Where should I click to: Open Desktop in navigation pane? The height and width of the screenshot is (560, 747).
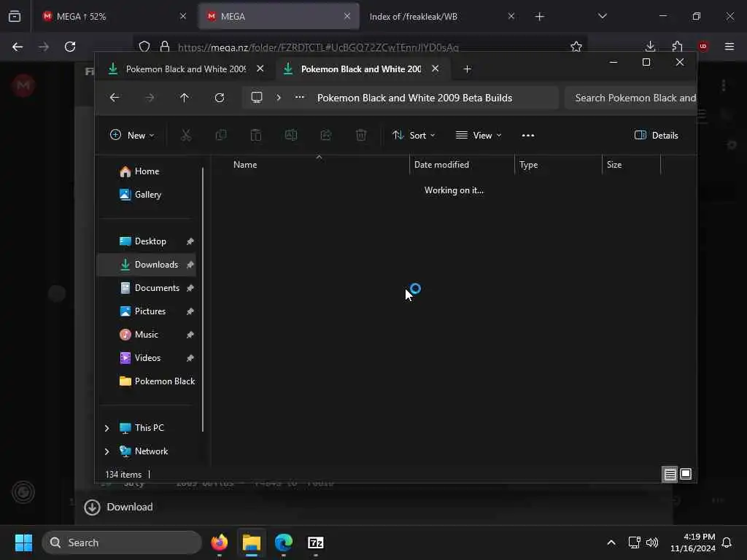(149, 241)
